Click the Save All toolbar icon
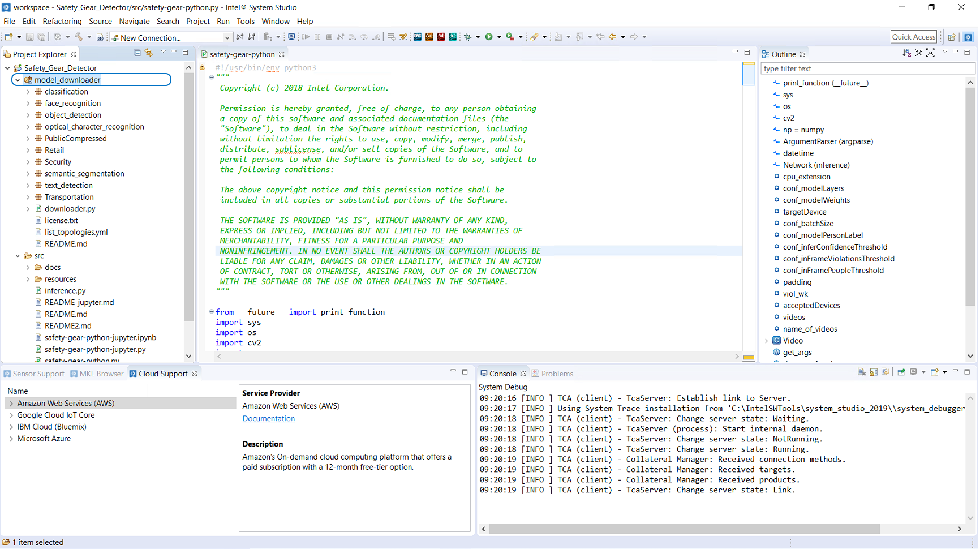The height and width of the screenshot is (549, 980). [x=41, y=37]
